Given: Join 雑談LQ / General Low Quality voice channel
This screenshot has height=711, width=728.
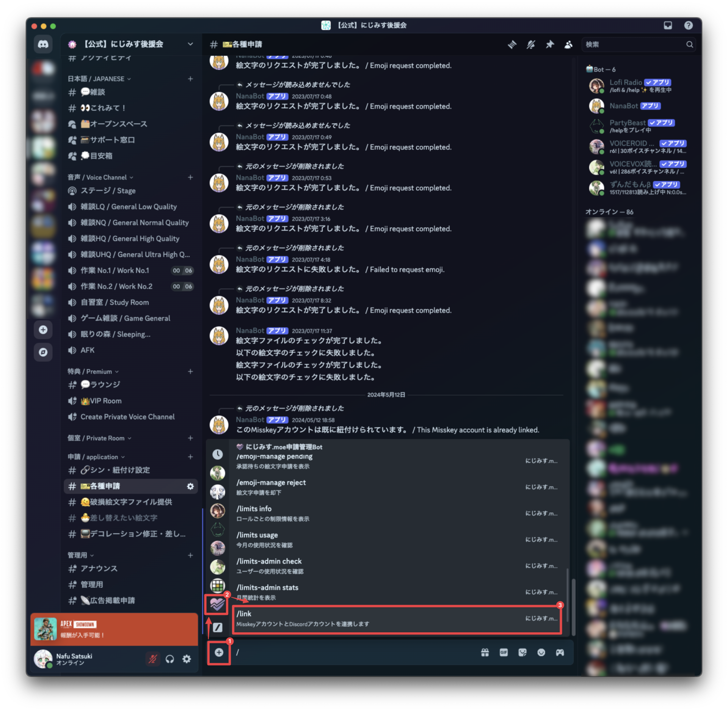Looking at the screenshot, I should click(x=131, y=207).
